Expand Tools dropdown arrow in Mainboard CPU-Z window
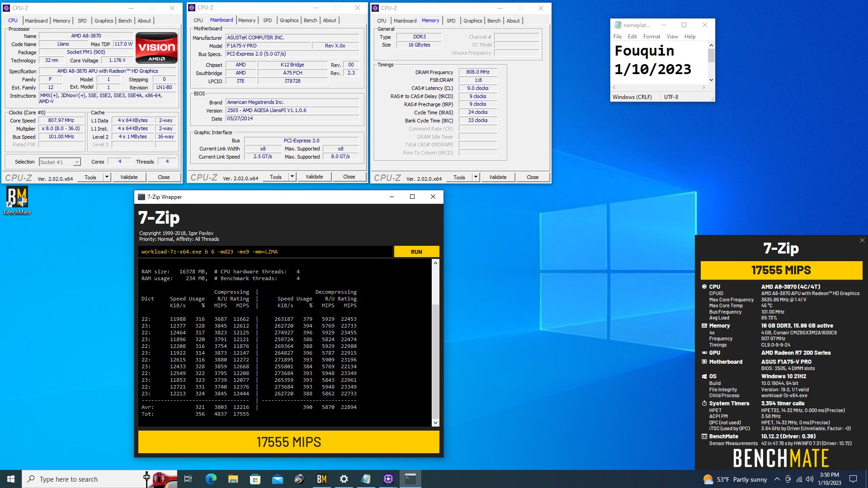 point(292,177)
